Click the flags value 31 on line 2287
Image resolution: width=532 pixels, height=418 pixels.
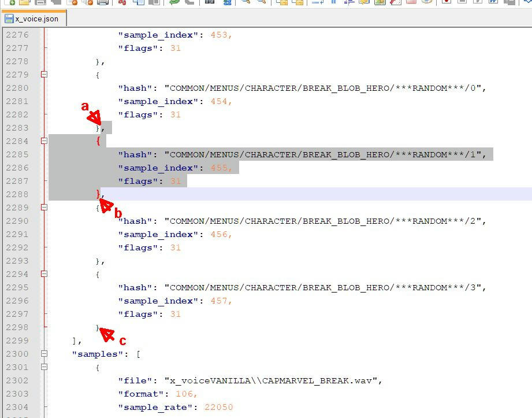point(176,182)
